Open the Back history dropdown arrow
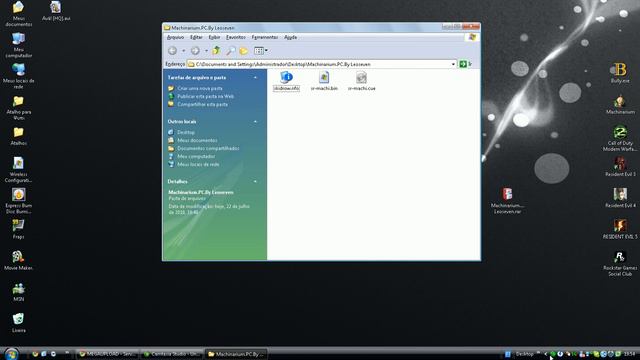The width and height of the screenshot is (640, 360). 183,51
